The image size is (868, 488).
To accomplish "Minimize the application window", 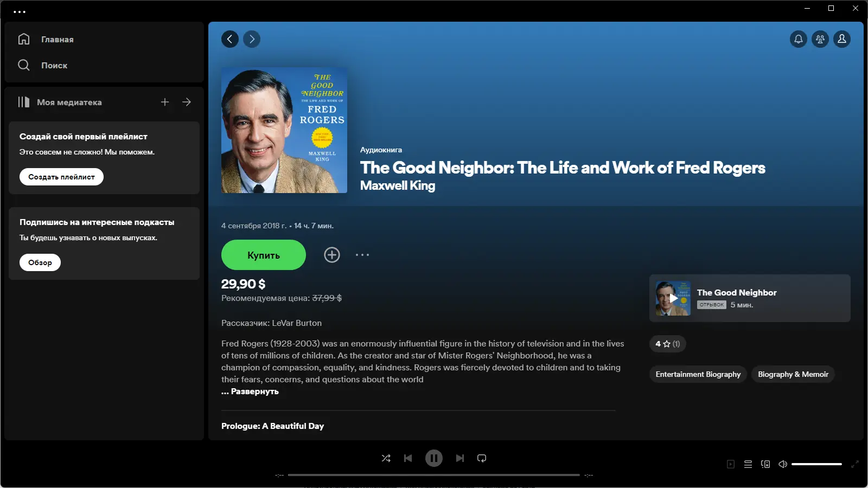I will click(807, 8).
